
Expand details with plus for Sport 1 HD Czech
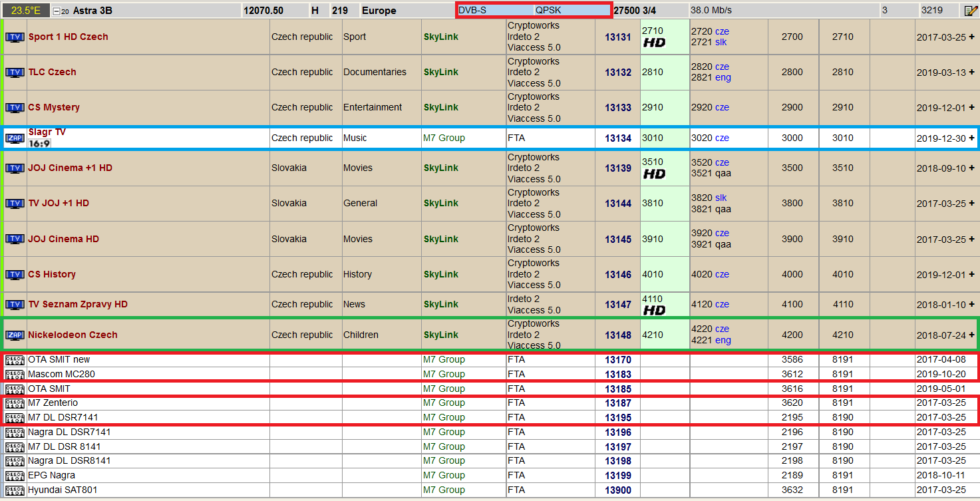[x=972, y=37]
